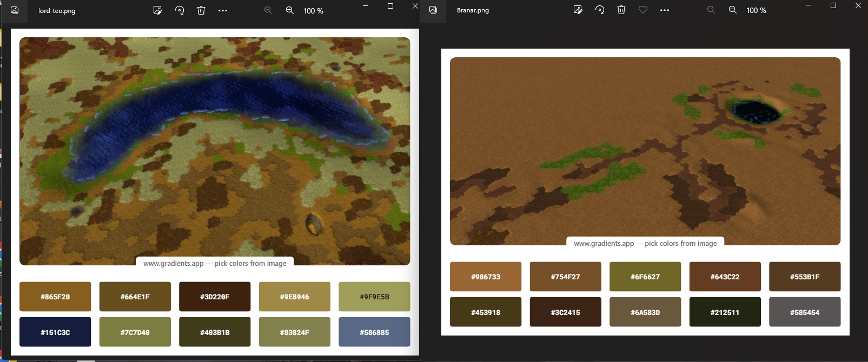Select the #865F20 color swatch
Screen dimensions: 868x362
[x=55, y=297]
